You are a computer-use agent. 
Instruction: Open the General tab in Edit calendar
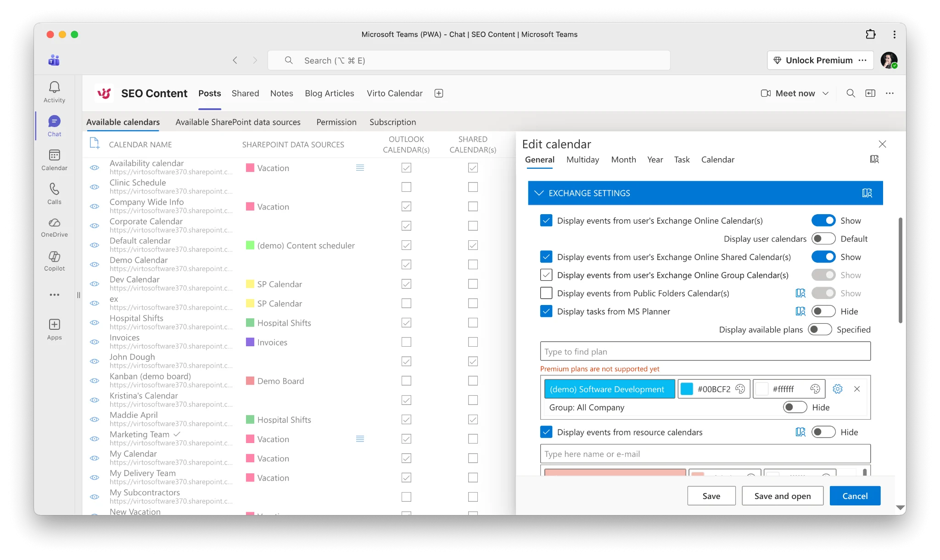click(x=540, y=160)
